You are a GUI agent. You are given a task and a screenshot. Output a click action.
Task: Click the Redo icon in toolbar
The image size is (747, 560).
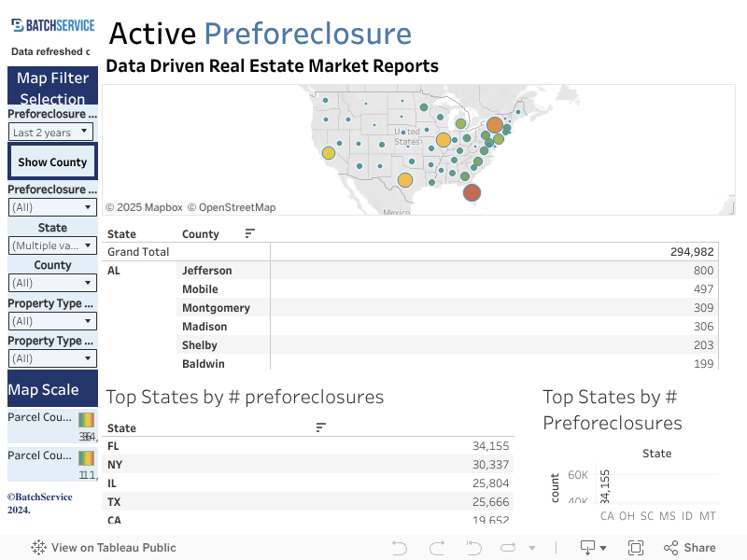(436, 548)
